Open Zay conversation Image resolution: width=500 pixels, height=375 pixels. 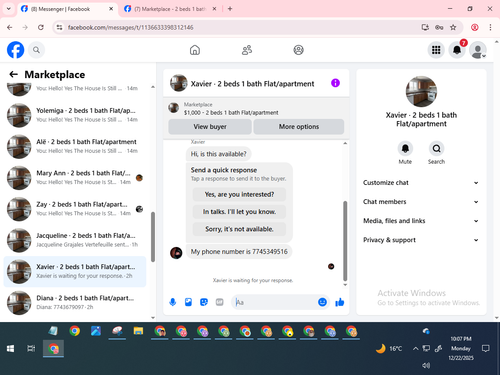tap(75, 209)
